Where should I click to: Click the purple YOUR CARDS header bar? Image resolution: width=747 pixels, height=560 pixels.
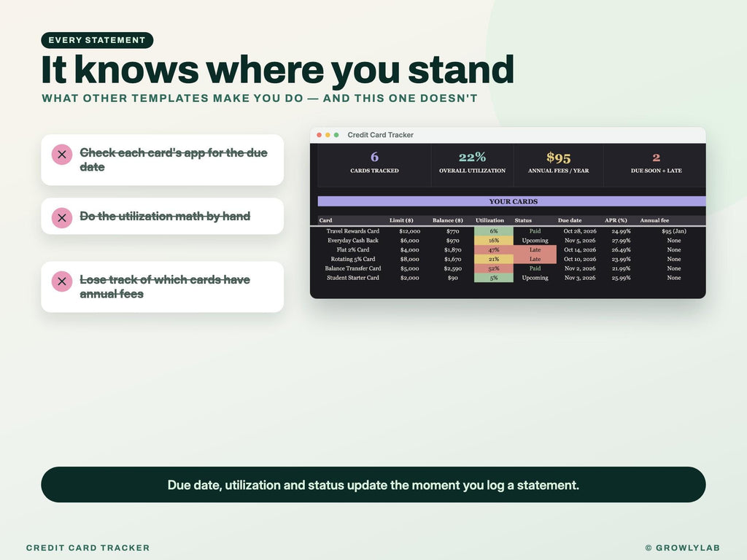coord(511,201)
